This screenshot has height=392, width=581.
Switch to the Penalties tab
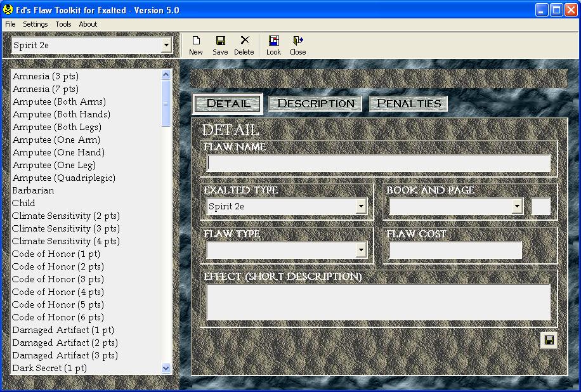coord(408,103)
